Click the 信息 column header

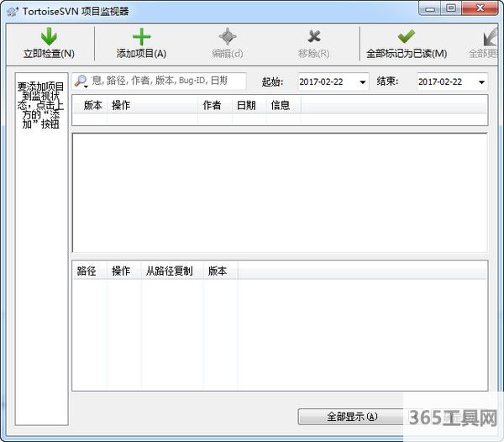coord(280,105)
